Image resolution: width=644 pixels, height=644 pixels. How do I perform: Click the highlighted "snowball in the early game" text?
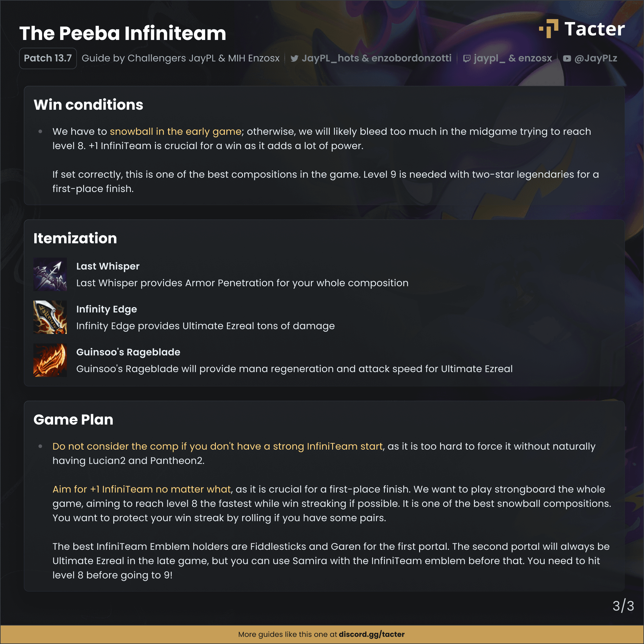coord(176,131)
